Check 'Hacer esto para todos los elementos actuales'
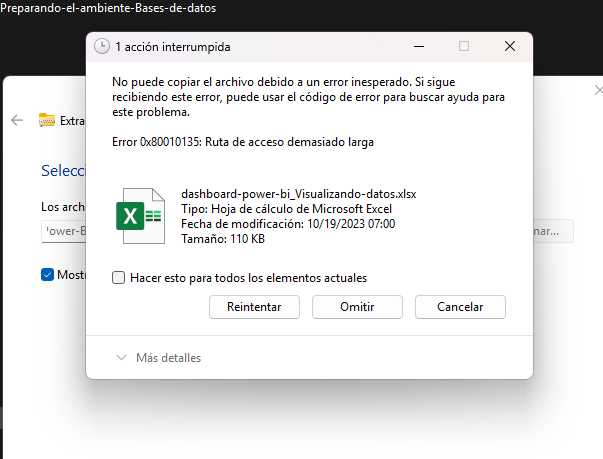 tap(118, 278)
